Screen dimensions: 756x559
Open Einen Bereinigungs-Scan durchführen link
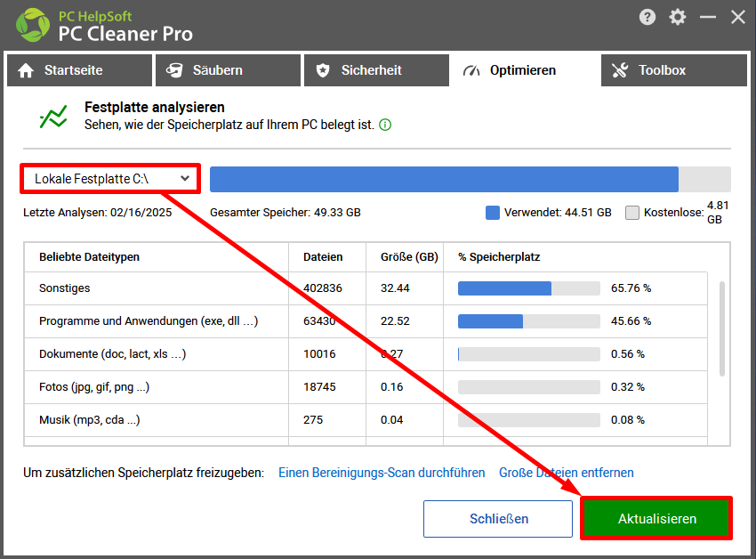tap(382, 473)
